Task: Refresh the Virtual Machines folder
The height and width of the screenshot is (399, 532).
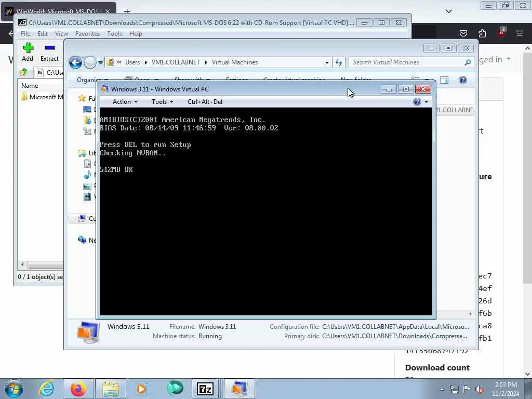Action: 339,62
